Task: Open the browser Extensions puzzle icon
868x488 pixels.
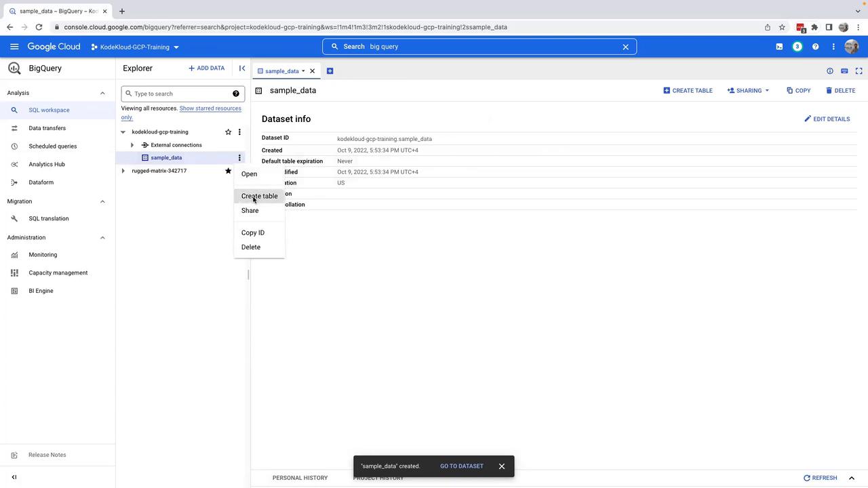Action: 814,27
